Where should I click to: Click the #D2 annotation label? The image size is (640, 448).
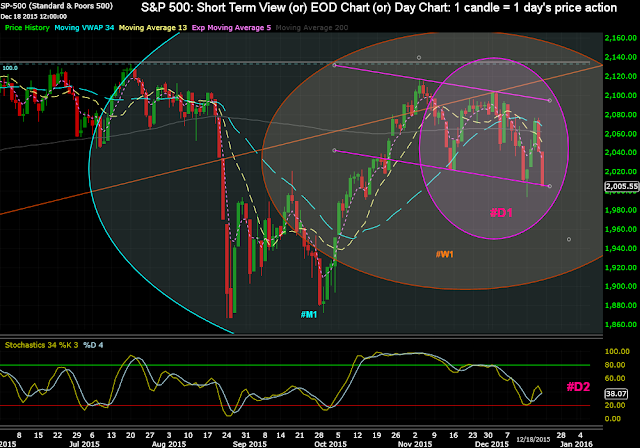click(578, 387)
